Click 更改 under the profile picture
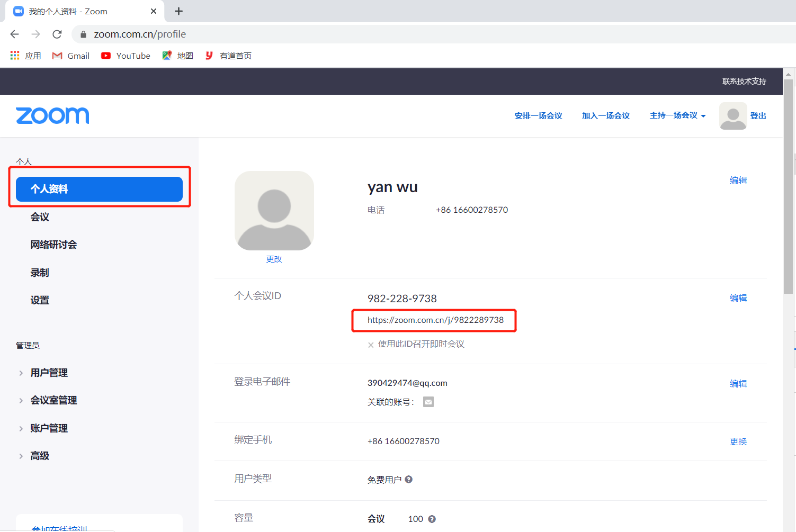This screenshot has width=796, height=532. (274, 259)
